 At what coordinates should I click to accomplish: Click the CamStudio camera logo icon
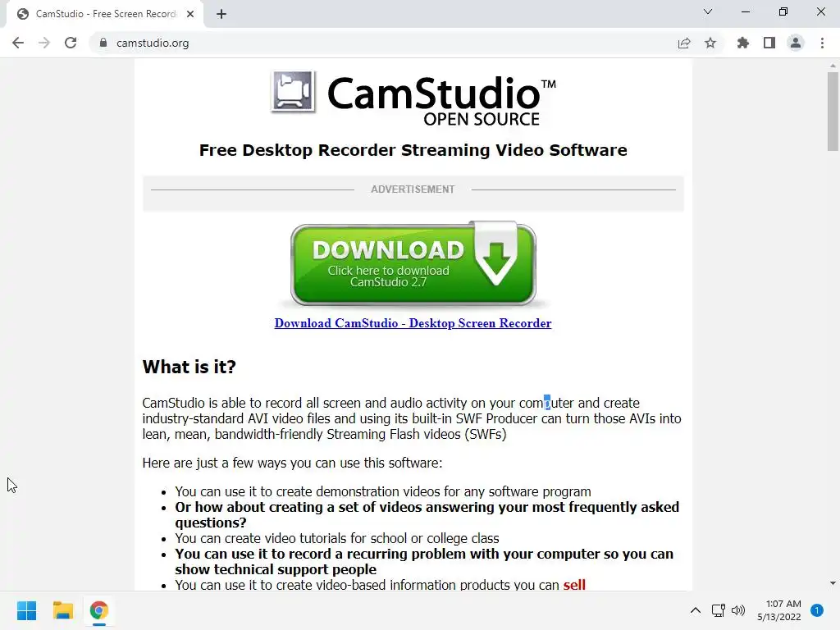click(293, 92)
